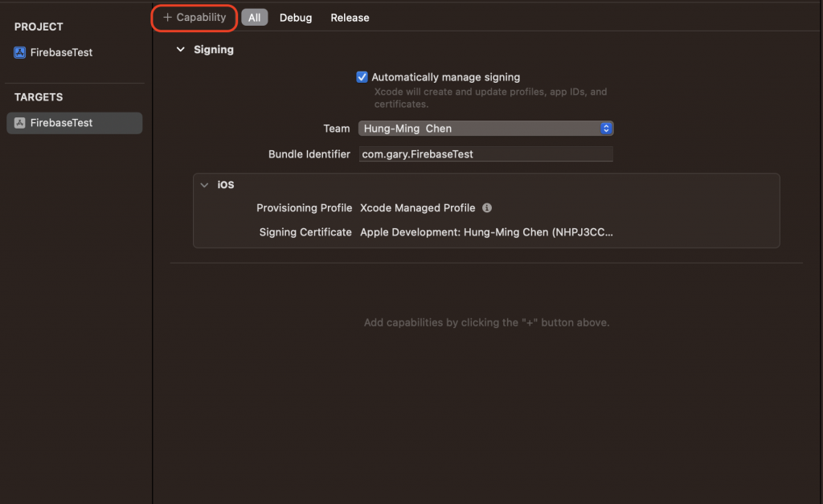Switch to the Release tab
Viewport: 823px width, 504px height.
point(350,18)
